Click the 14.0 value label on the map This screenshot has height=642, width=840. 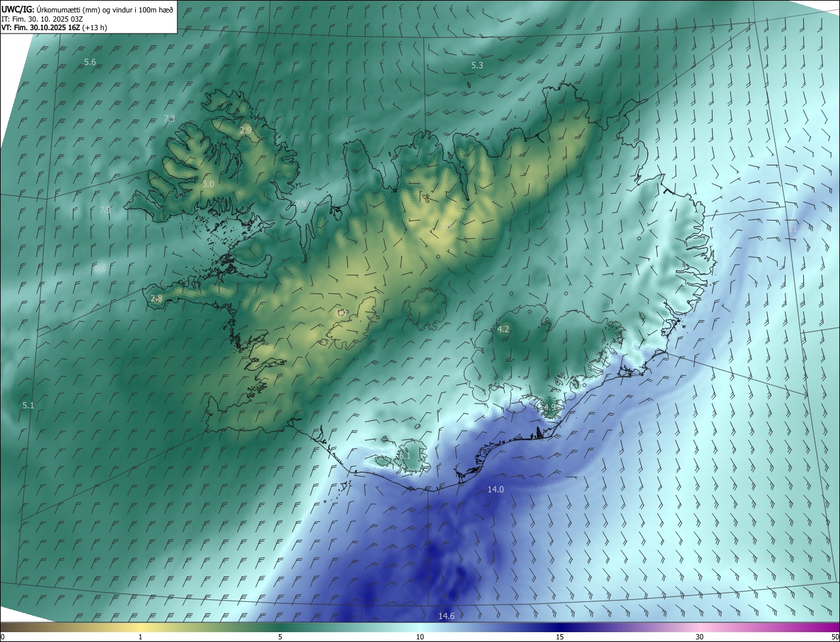click(x=495, y=489)
